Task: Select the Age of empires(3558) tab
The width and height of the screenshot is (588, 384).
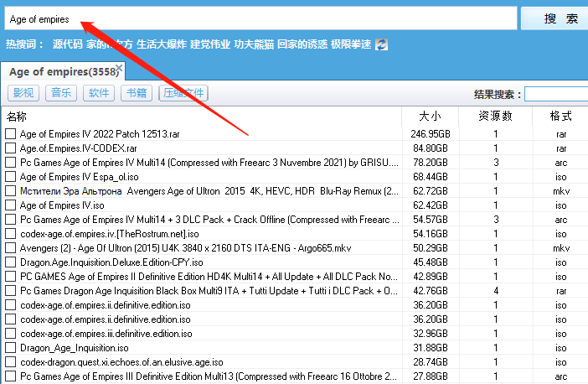Action: (x=62, y=71)
